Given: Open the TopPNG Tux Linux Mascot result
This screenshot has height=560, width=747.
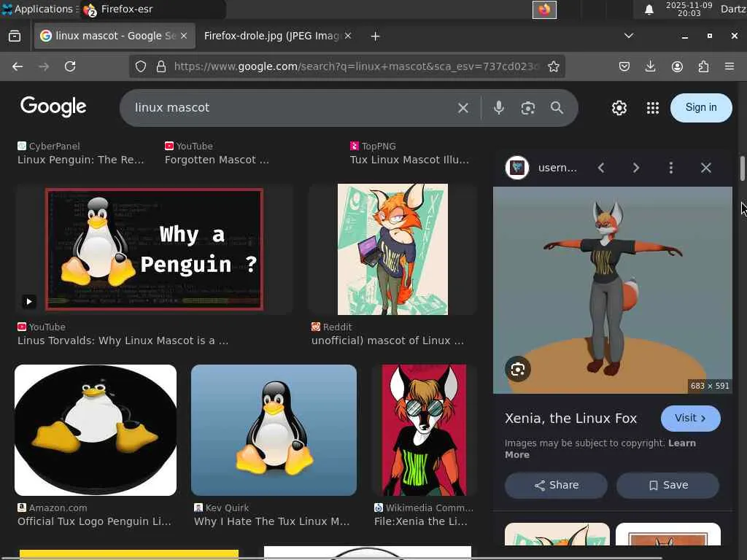Looking at the screenshot, I should [409, 160].
